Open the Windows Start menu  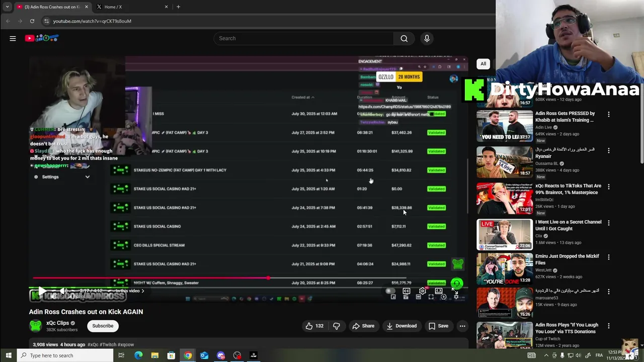click(9, 355)
